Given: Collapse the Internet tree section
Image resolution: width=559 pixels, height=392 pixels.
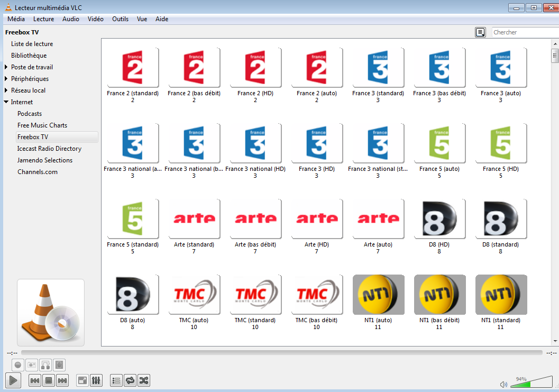Looking at the screenshot, I should tap(6, 102).
